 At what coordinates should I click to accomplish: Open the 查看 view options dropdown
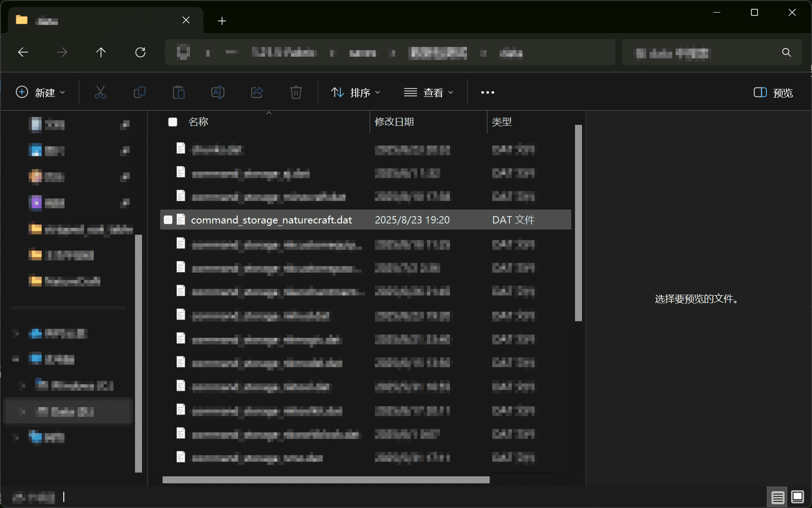(428, 93)
